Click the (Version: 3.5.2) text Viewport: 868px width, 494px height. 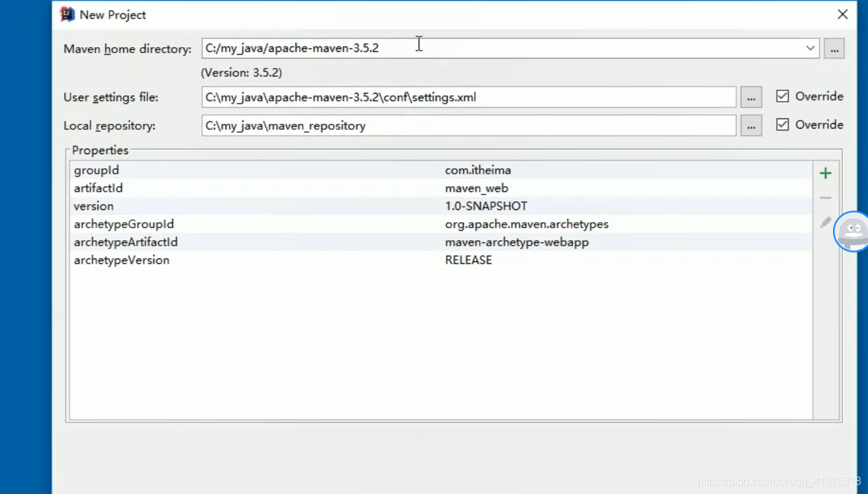[x=241, y=73]
